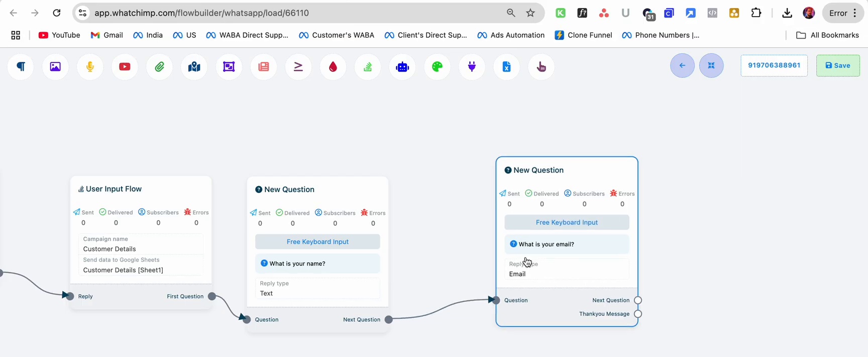Click Free Keyboard Input in the email question
This screenshot has width=868, height=357.
pyautogui.click(x=567, y=222)
